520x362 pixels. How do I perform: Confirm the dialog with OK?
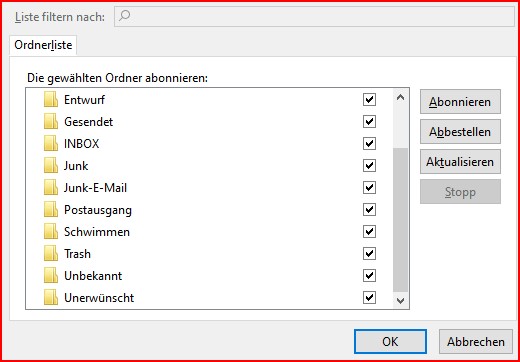[x=390, y=342]
